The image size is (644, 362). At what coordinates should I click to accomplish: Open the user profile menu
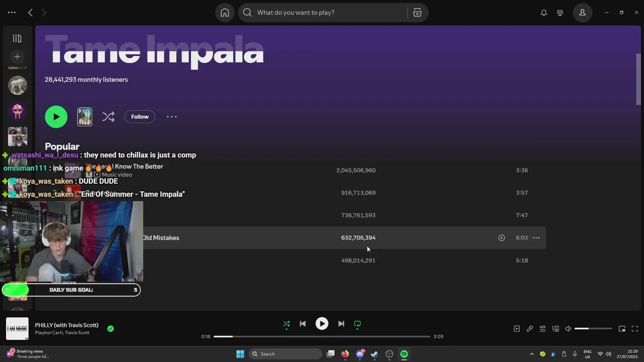582,13
